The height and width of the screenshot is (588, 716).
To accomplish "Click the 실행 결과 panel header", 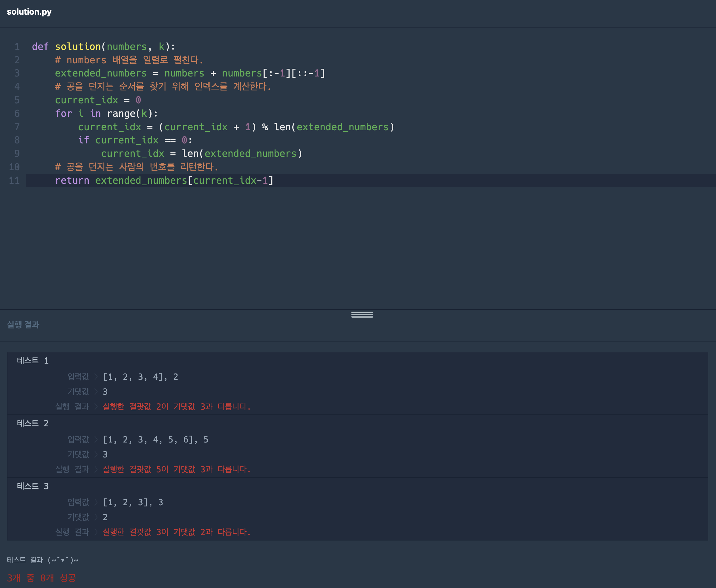I will point(23,324).
